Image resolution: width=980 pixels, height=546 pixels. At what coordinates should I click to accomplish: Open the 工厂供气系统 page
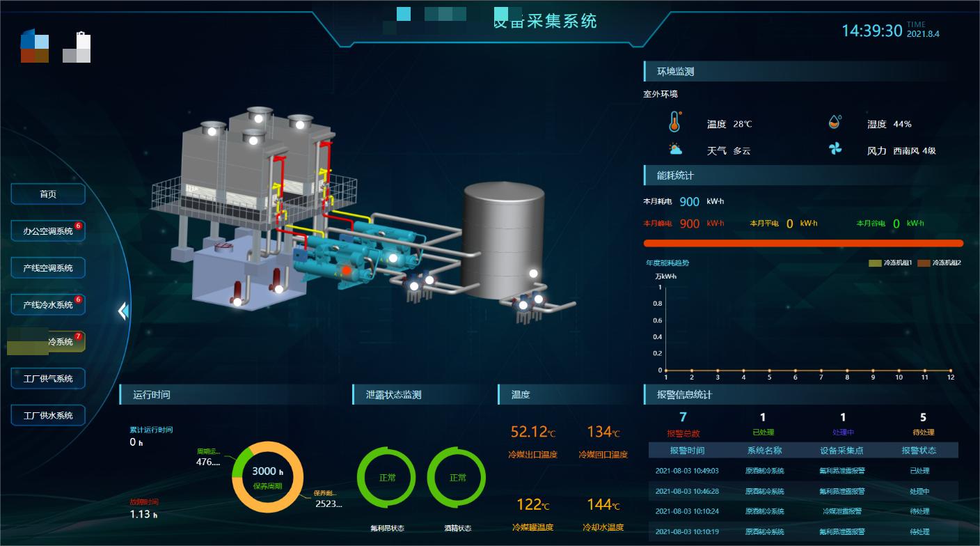click(48, 379)
